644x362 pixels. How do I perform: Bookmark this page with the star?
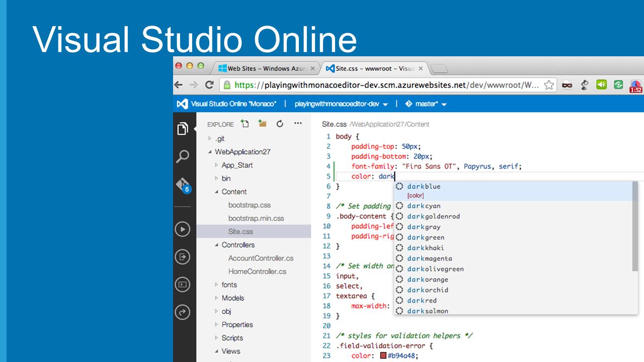pyautogui.click(x=549, y=85)
